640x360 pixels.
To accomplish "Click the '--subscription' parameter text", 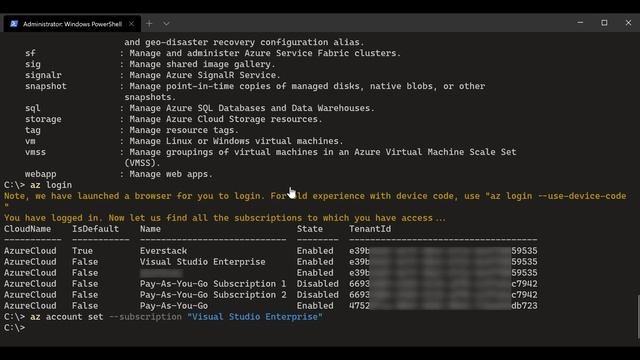I will click(x=145, y=317).
